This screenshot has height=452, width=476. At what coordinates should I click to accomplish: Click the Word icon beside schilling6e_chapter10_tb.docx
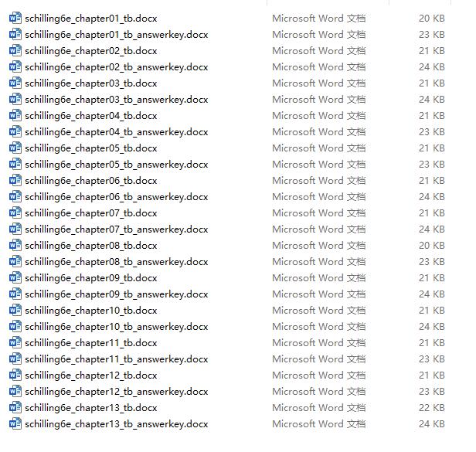click(15, 311)
